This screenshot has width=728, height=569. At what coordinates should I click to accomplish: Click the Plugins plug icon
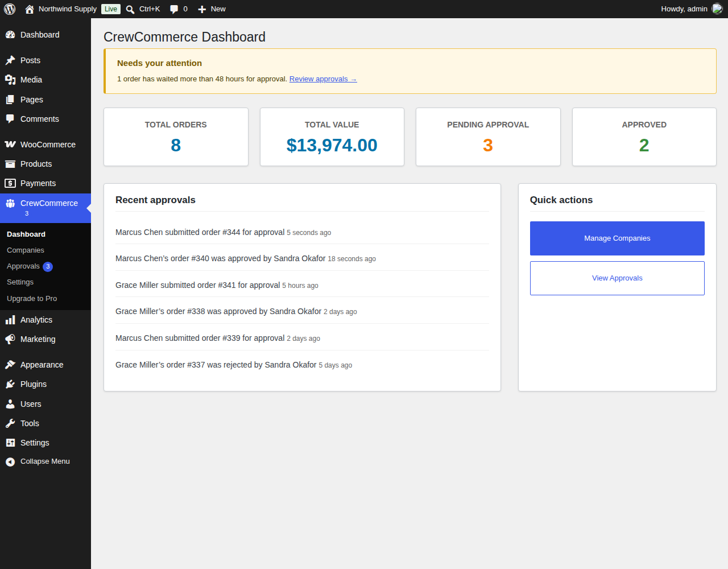(10, 384)
